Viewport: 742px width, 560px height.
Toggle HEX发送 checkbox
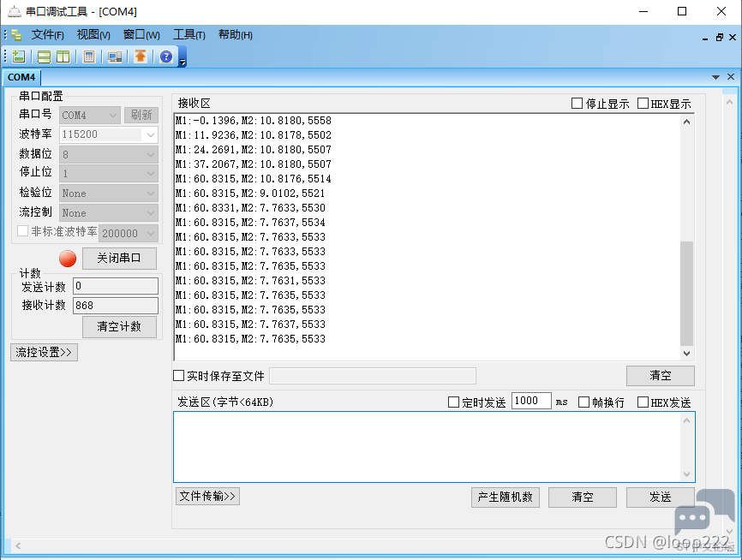click(643, 402)
